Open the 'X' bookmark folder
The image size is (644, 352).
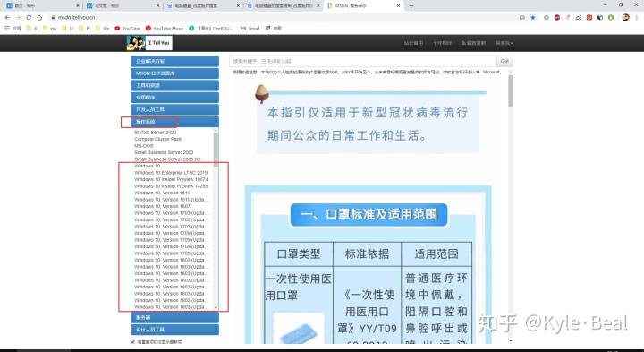31,29
